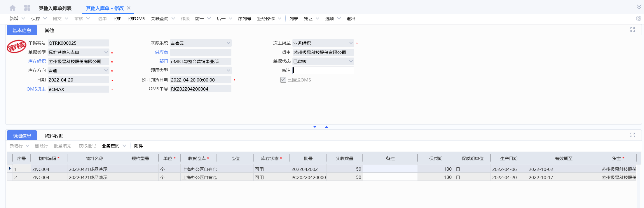Click row 2 备注 cell
Screen dimensions: 644x208
pyautogui.click(x=390, y=177)
